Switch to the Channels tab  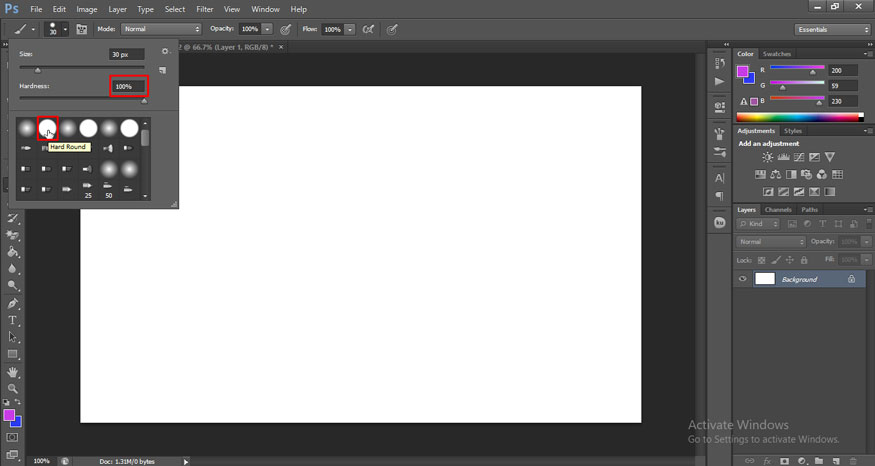(778, 209)
